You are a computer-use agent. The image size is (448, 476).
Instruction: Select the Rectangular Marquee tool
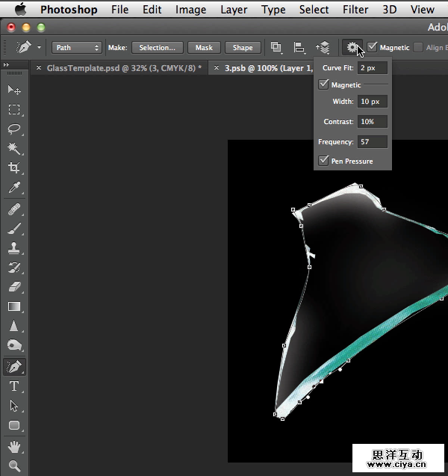coord(14,109)
